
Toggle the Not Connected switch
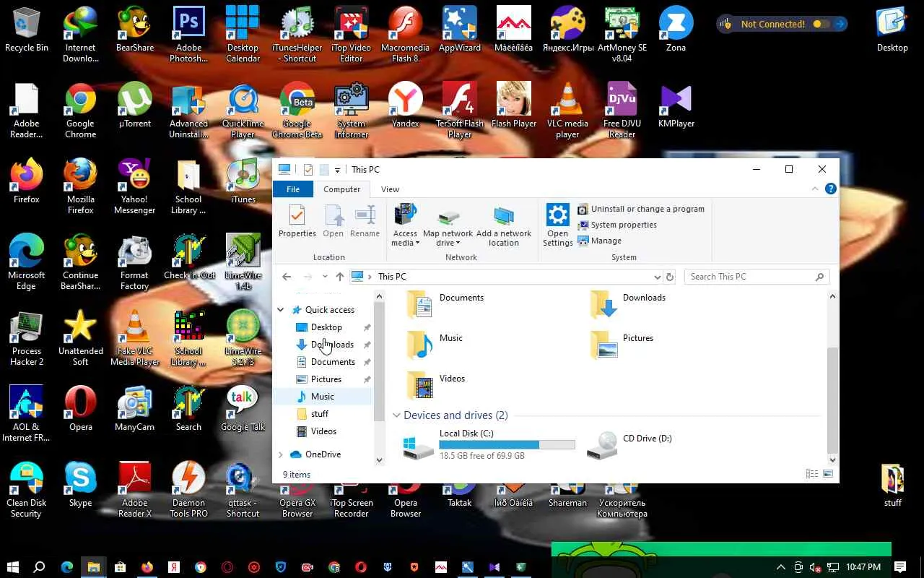tap(821, 24)
